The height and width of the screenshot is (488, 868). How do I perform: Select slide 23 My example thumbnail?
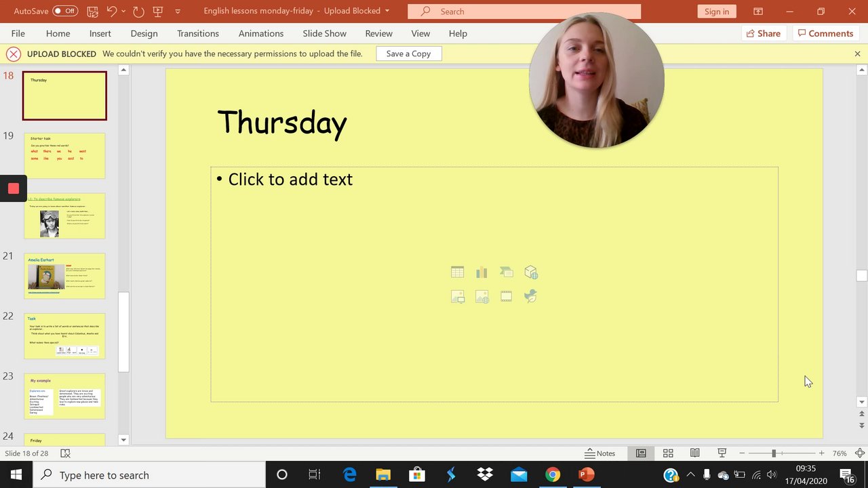click(64, 396)
